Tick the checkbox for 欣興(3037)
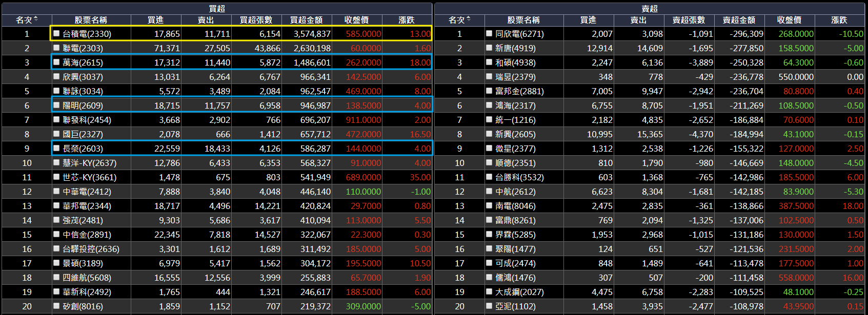868x315 pixels. [x=56, y=76]
